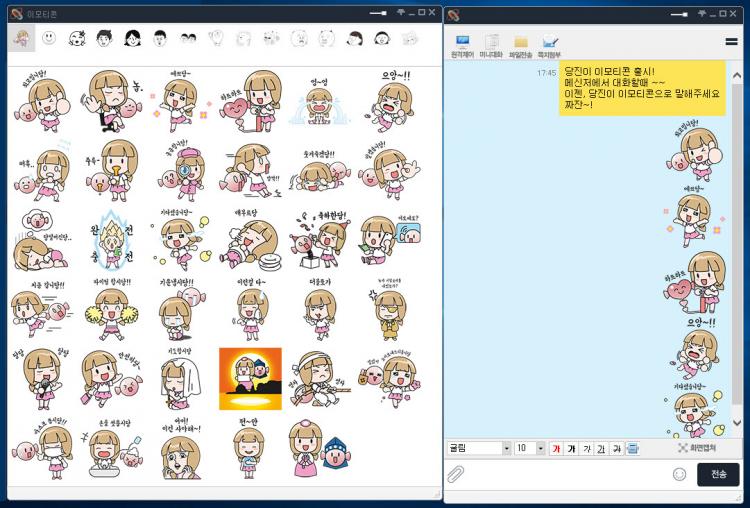
Task: Toggle bold text formatting 가
Action: pyautogui.click(x=571, y=448)
